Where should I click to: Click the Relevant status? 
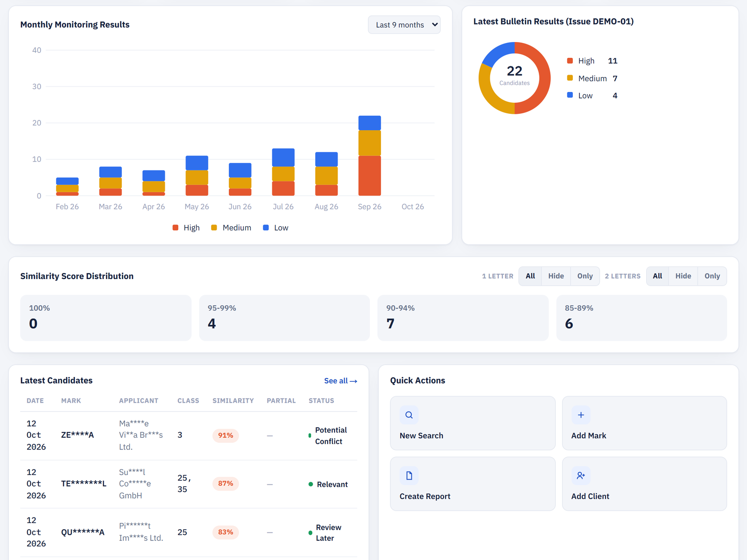tap(328, 484)
